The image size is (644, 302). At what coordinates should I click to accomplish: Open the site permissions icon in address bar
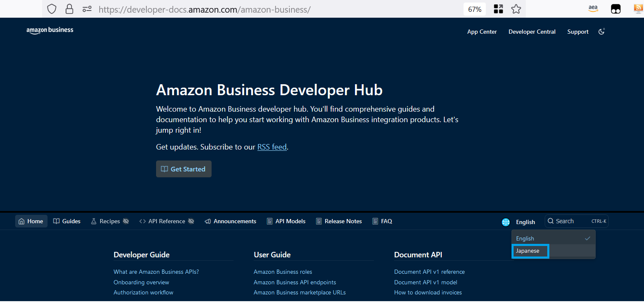click(x=87, y=9)
